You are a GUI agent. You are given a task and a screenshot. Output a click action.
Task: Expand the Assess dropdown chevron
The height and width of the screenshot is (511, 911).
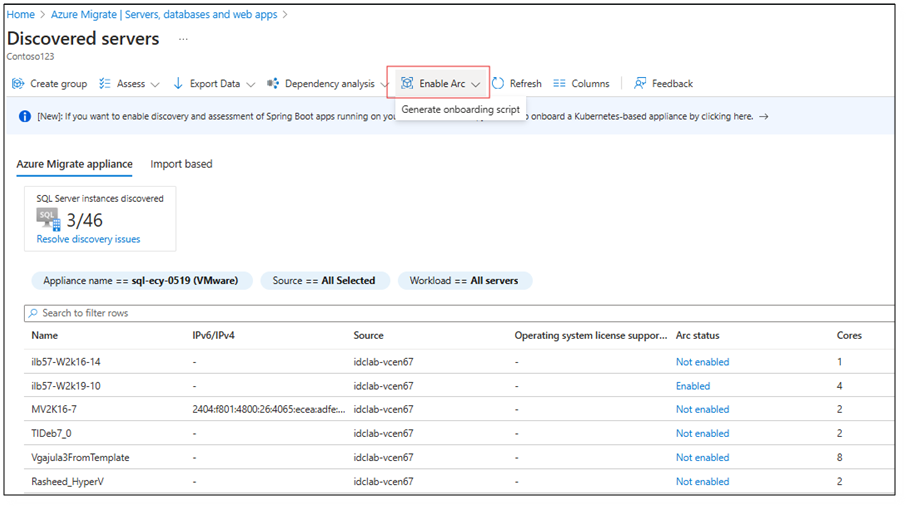pyautogui.click(x=155, y=84)
